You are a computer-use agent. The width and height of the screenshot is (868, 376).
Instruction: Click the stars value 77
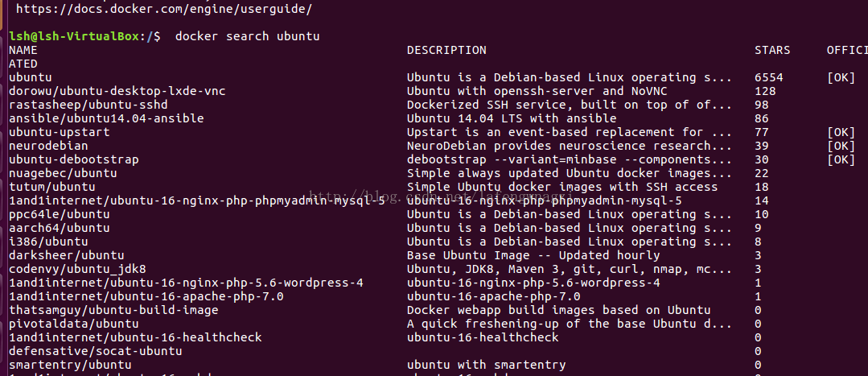point(762,132)
